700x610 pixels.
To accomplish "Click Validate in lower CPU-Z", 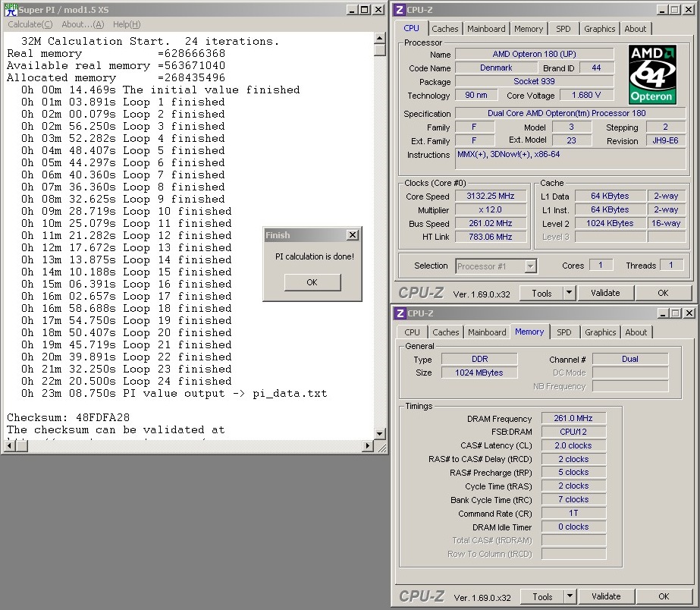I will point(606,597).
